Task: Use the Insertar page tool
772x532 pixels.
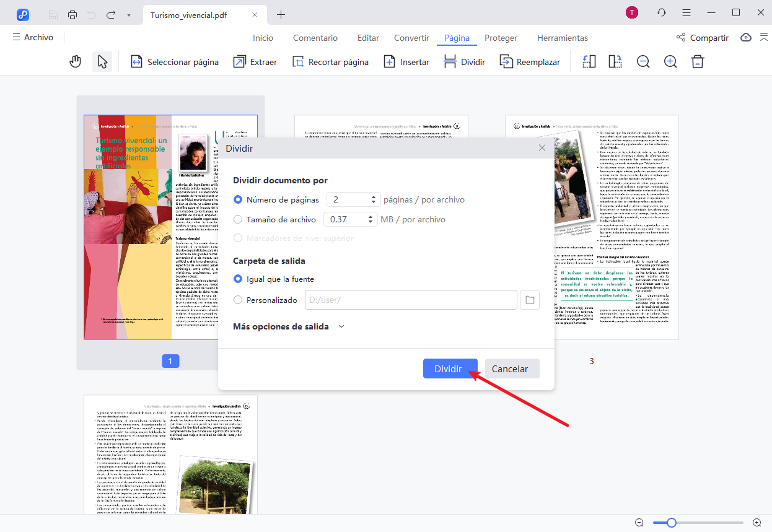Action: pyautogui.click(x=406, y=61)
